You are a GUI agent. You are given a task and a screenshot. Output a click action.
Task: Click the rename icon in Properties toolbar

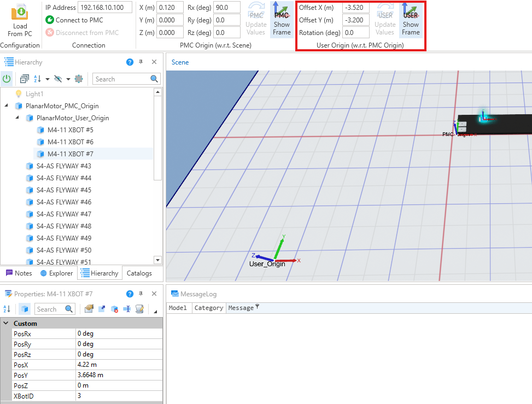pos(127,309)
